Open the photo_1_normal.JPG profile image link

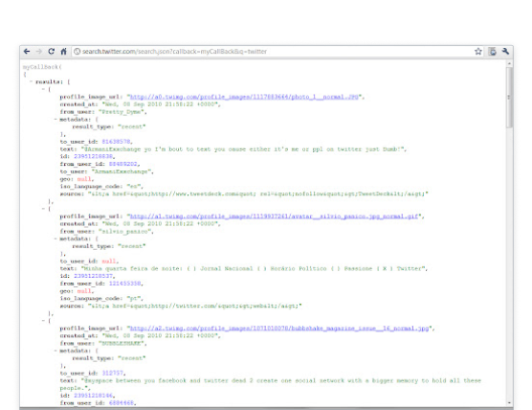tap(244, 97)
